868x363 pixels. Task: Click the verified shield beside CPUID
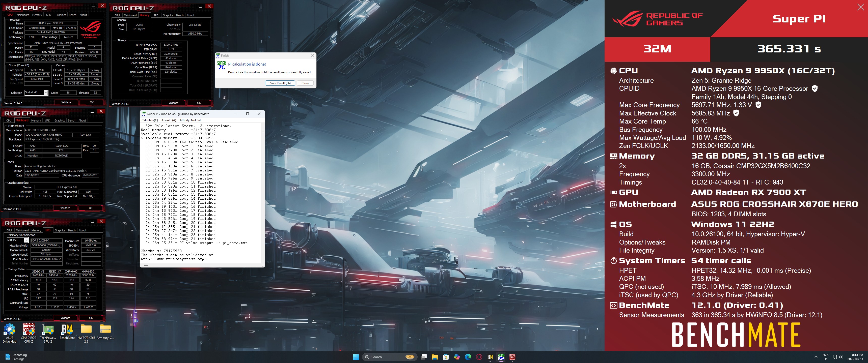point(815,88)
